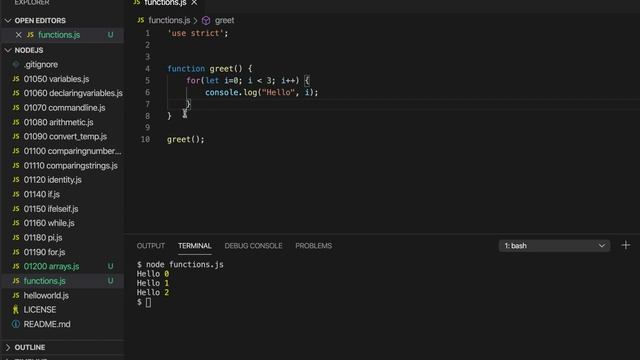Viewport: 640px width, 360px height.
Task: Click line number 10 in gutter
Action: click(145, 139)
